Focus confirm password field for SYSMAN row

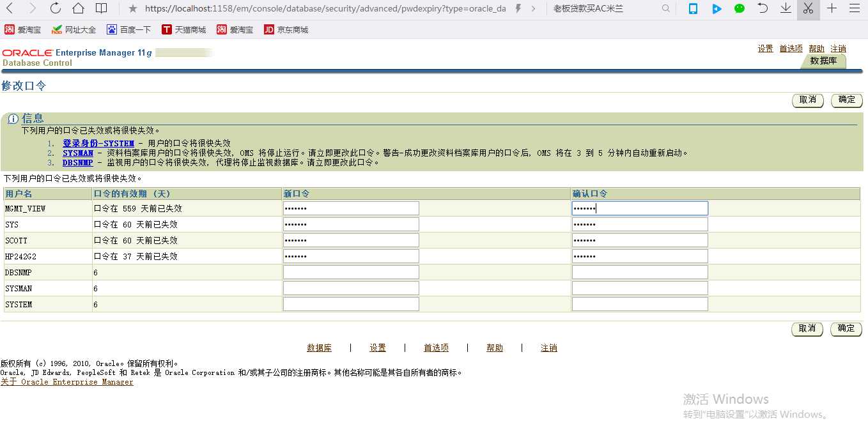[640, 288]
